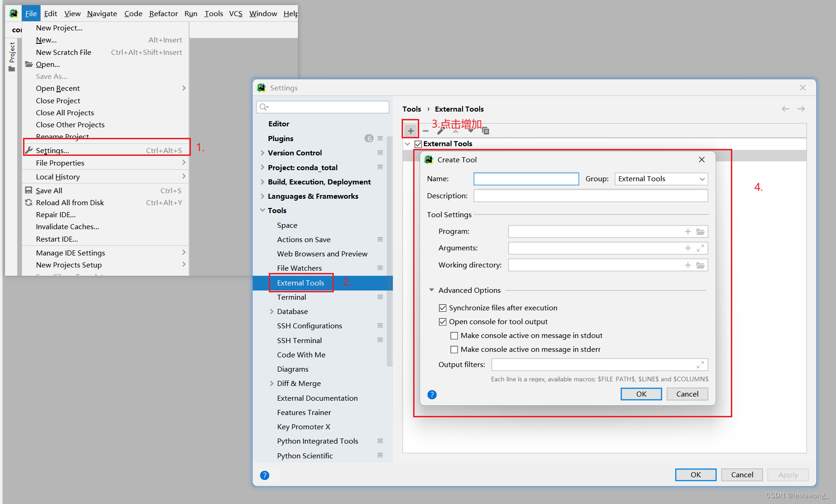Collapse the Advanced Options section
The height and width of the screenshot is (504, 836).
[432, 290]
